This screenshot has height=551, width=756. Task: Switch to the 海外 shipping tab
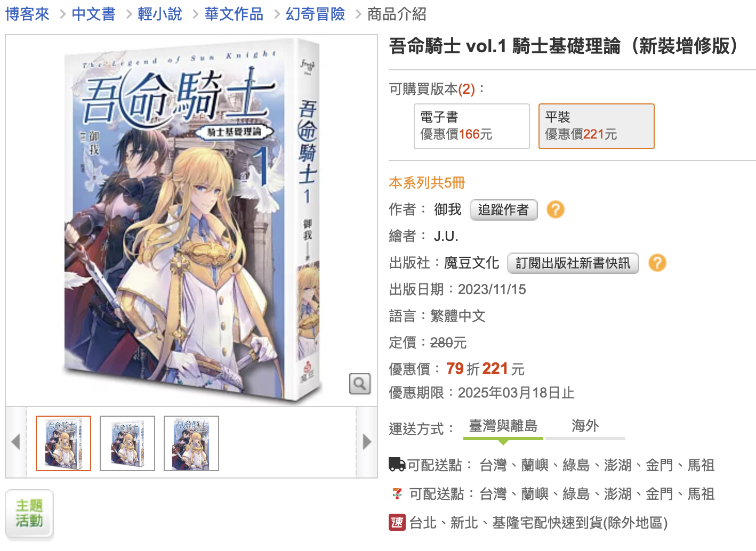[x=585, y=426]
